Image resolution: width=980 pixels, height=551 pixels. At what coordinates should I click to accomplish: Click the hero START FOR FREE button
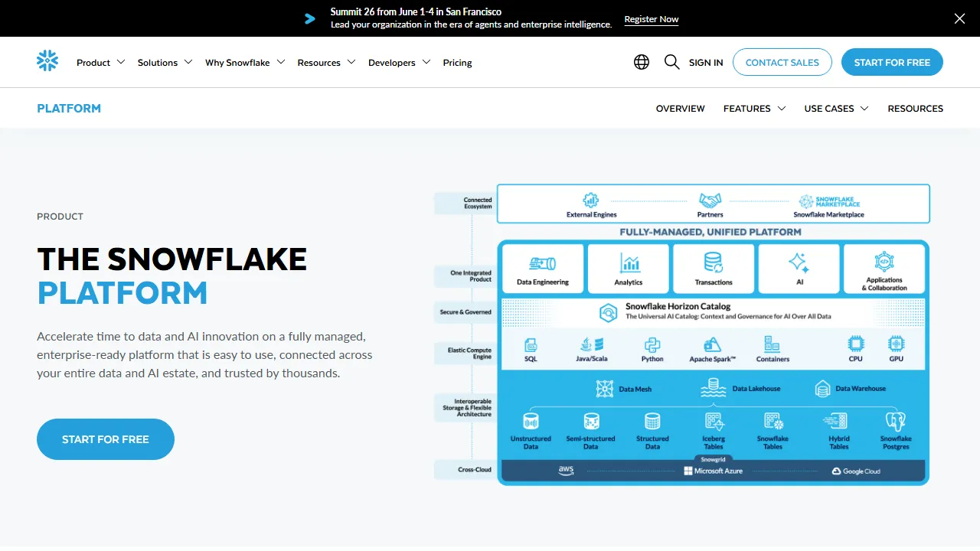pyautogui.click(x=106, y=439)
